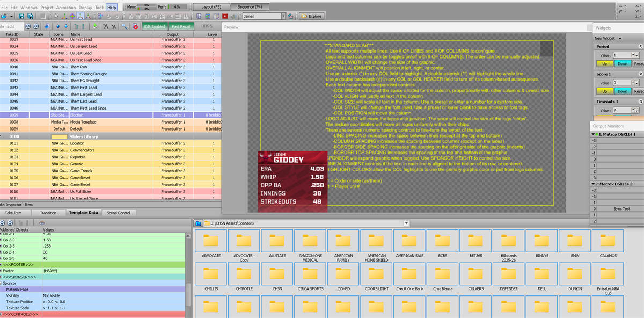Switch to the Transition tab
This screenshot has height=318, width=644.
(x=48, y=213)
